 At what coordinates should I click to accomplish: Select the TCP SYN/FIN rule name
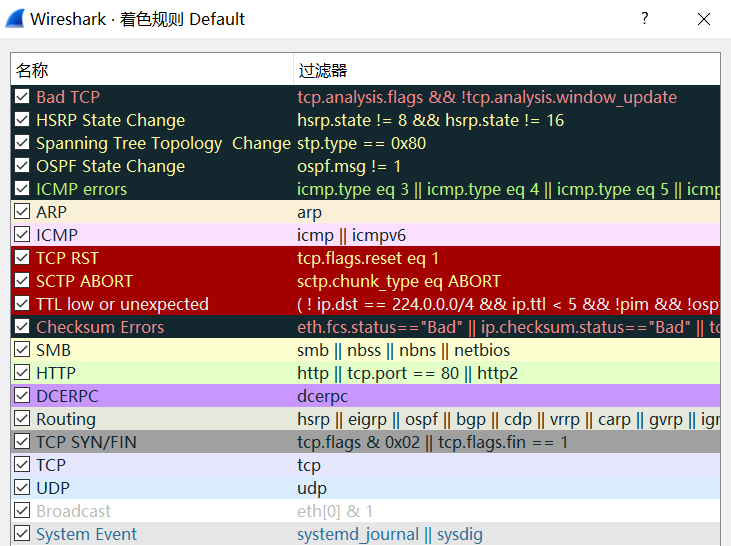coord(86,442)
